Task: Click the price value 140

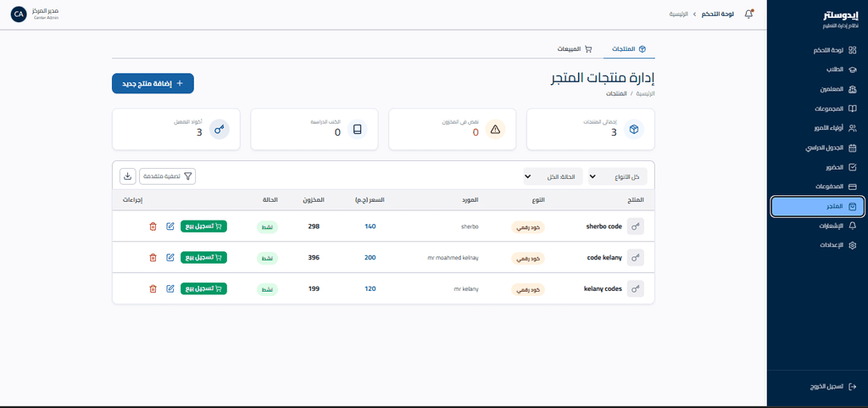Action: coord(370,226)
